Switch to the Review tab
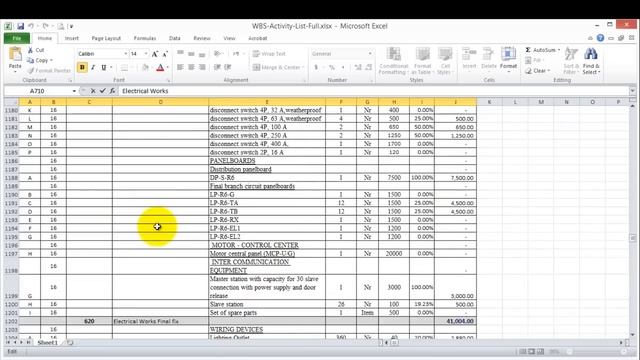 pos(202,38)
